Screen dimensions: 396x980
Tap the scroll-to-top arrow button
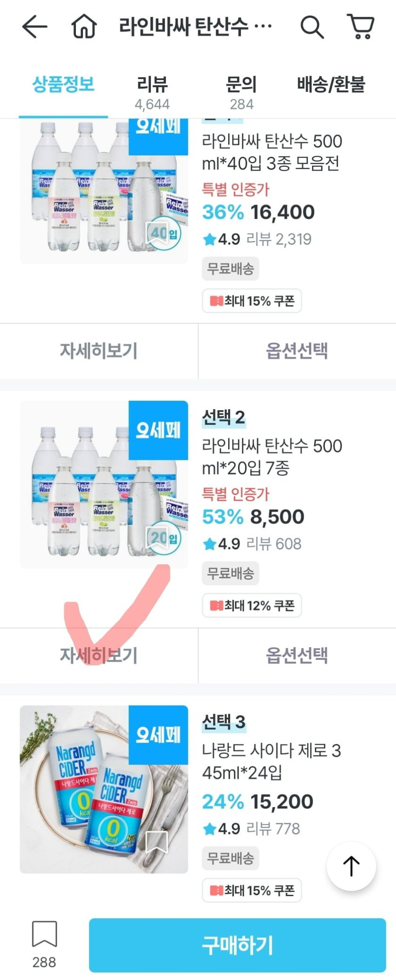(x=351, y=866)
